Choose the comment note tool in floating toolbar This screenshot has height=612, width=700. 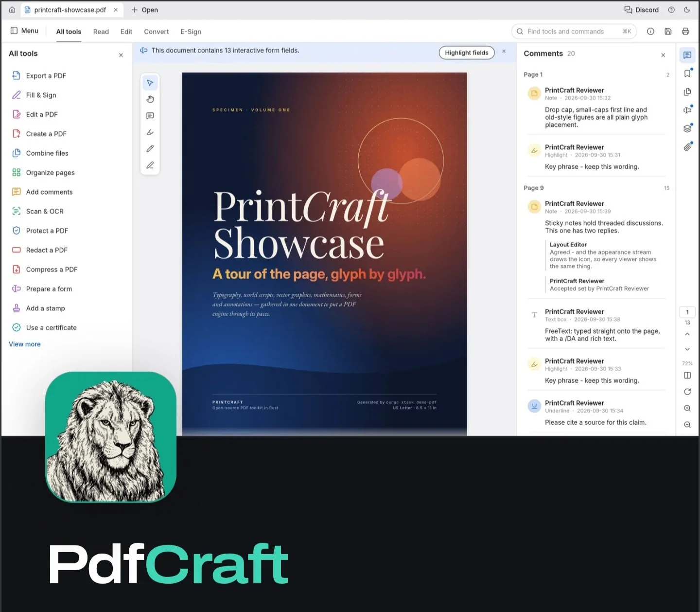(x=150, y=116)
